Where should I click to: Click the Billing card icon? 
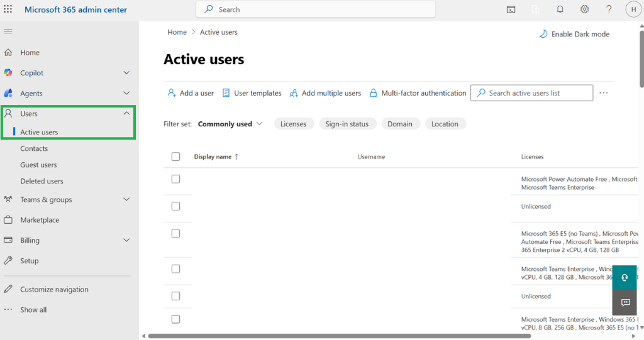point(8,240)
